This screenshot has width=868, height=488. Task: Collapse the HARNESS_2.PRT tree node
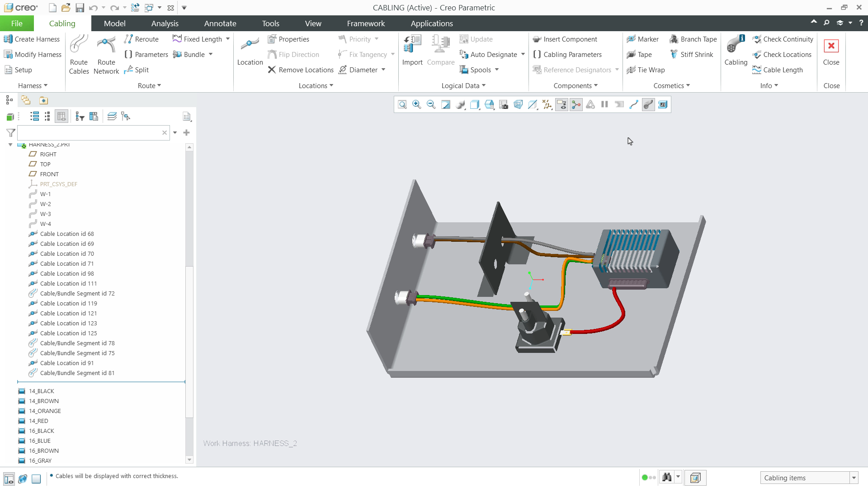point(10,145)
